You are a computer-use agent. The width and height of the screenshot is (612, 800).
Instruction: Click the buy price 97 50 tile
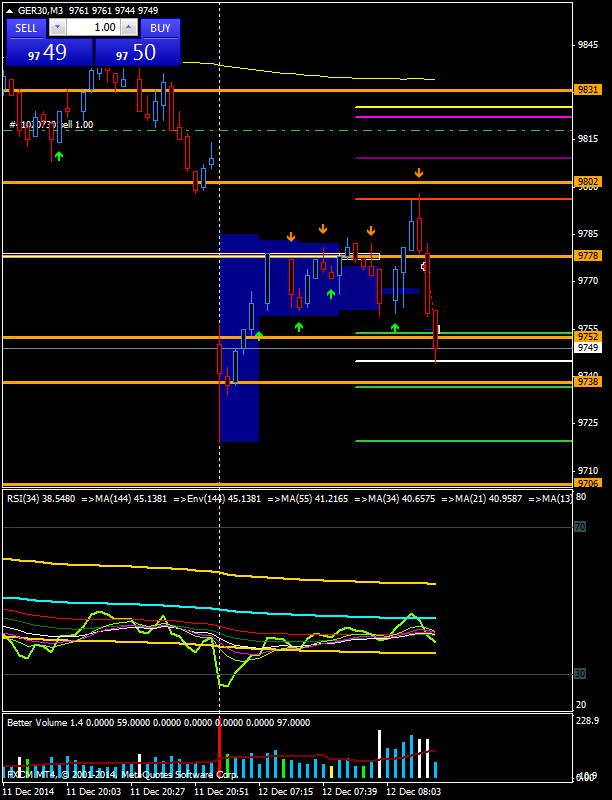tap(138, 53)
